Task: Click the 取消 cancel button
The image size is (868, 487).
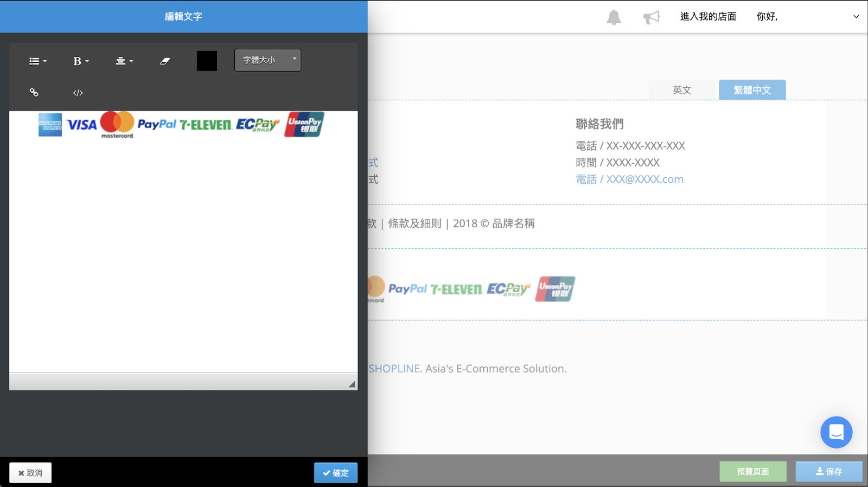Action: pos(30,473)
